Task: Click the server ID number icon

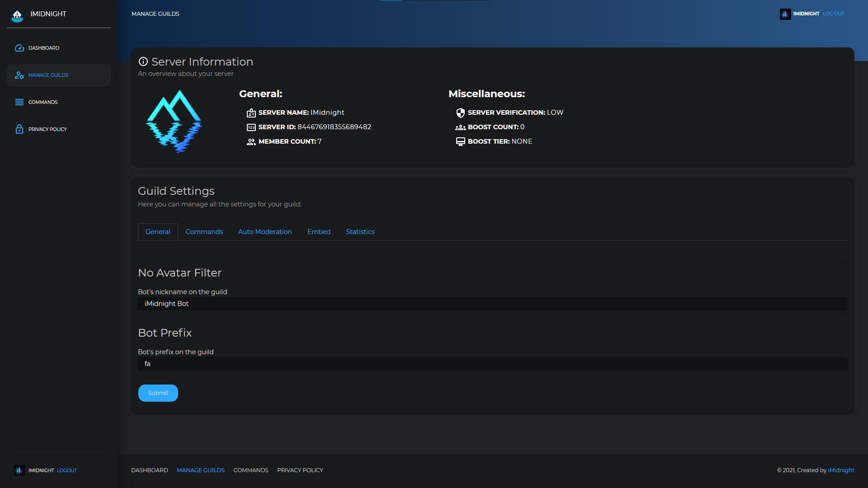Action: pyautogui.click(x=251, y=127)
